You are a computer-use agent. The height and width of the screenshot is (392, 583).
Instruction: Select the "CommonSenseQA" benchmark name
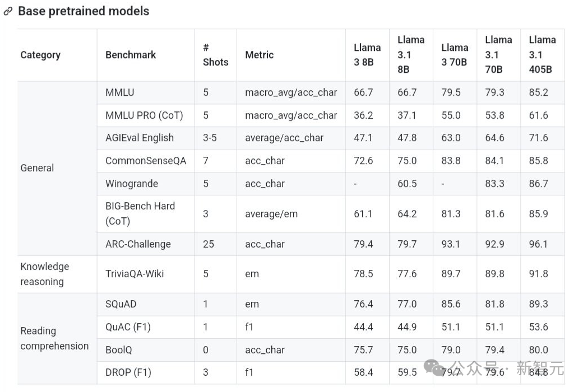tap(146, 161)
